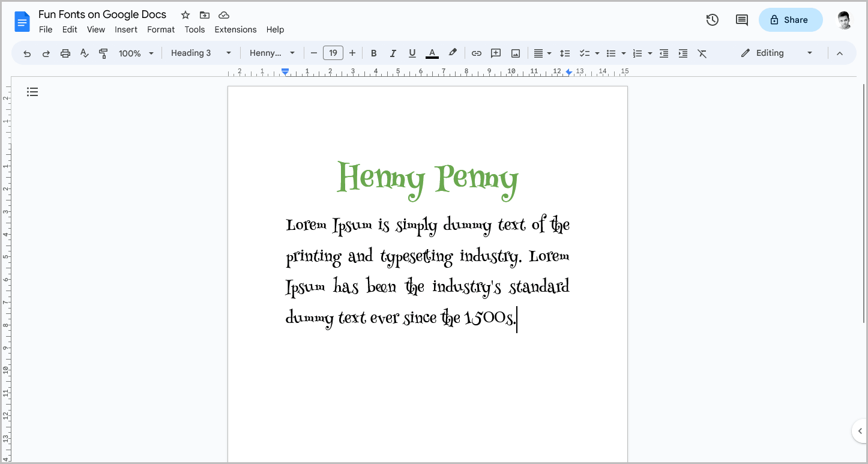Open the text color picker
Image resolution: width=868 pixels, height=464 pixels.
(x=432, y=53)
